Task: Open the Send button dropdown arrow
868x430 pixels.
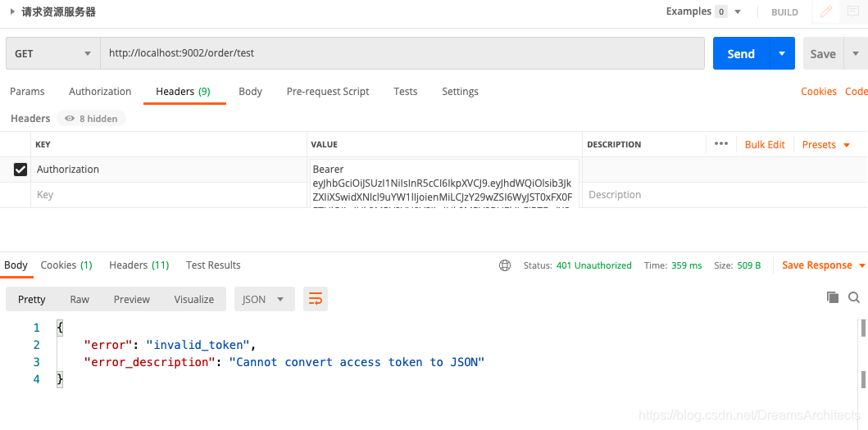Action: pyautogui.click(x=782, y=54)
